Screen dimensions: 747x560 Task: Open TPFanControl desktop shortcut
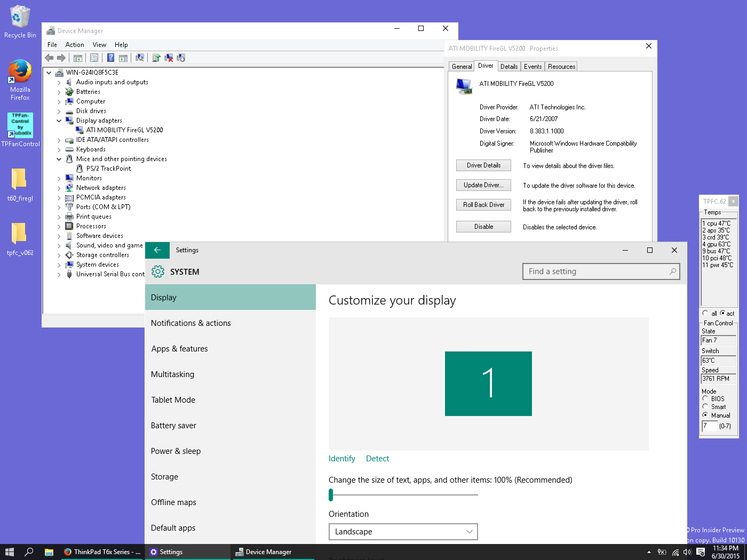[x=20, y=130]
